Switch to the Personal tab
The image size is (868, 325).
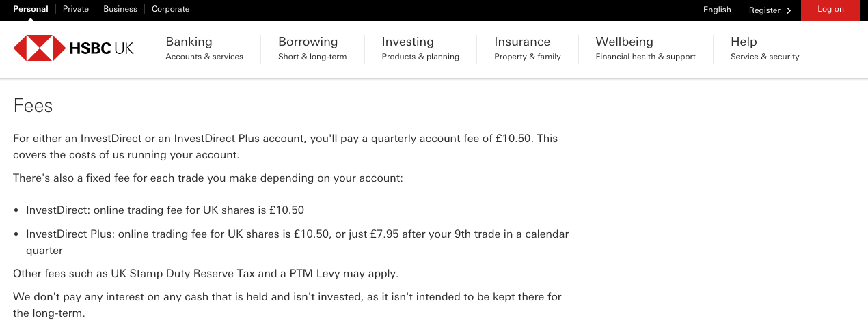31,9
